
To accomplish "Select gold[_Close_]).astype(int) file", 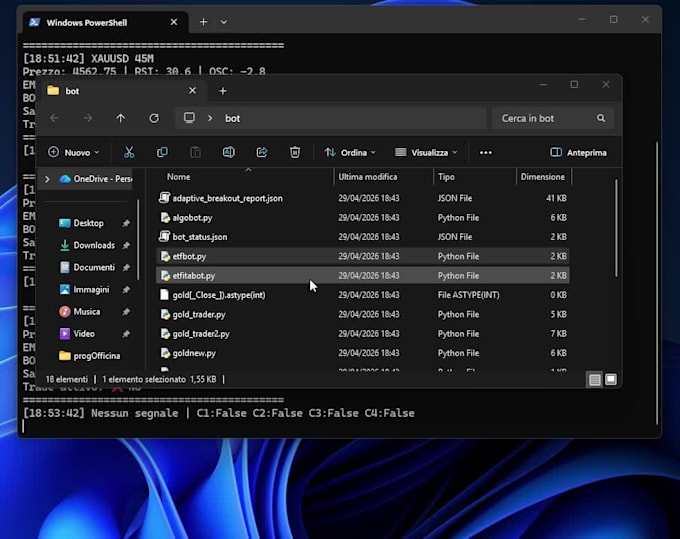I will [363, 295].
